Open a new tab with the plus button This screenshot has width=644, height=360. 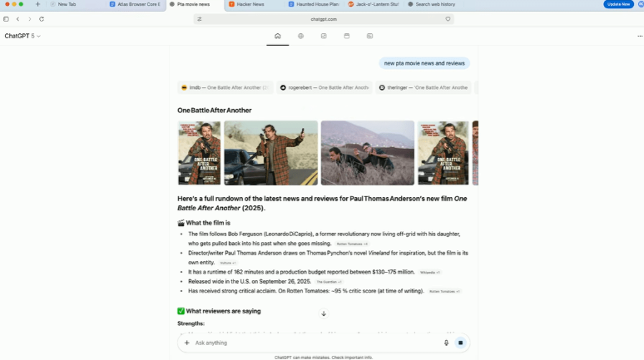[37, 4]
